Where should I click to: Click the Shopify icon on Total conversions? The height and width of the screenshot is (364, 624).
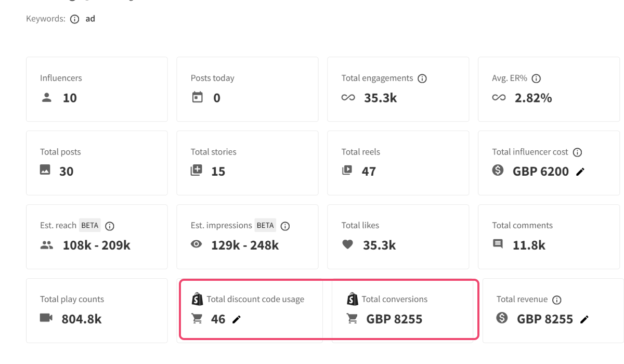coord(352,298)
